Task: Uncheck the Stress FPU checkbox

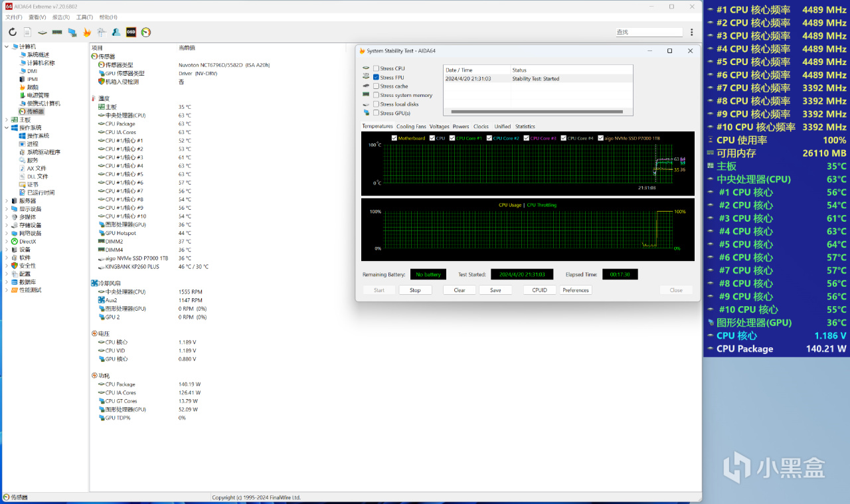Action: coord(377,78)
